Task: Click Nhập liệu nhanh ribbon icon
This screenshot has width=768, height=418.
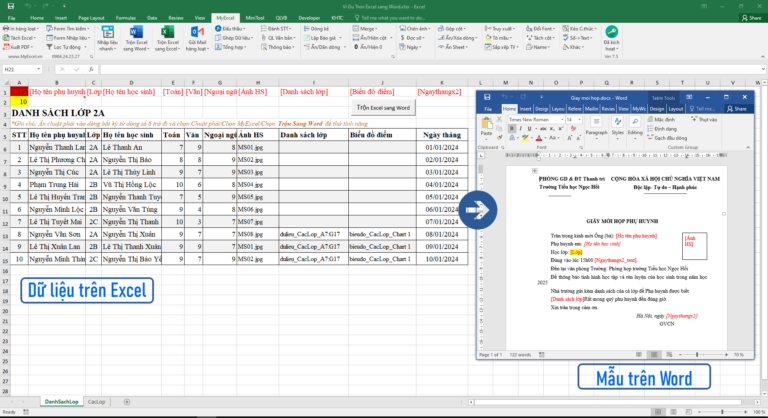Action: [x=107, y=38]
